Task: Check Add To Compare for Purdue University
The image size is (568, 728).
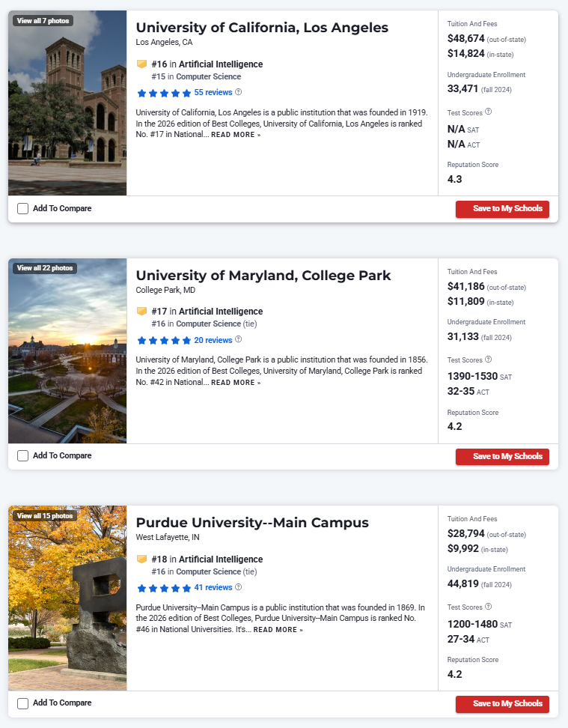Action: 23,703
